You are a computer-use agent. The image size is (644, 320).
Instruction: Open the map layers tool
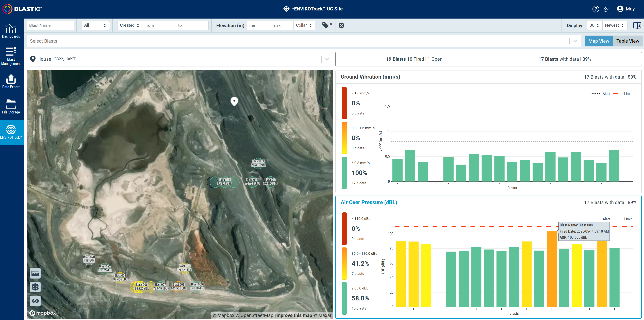coord(35,287)
